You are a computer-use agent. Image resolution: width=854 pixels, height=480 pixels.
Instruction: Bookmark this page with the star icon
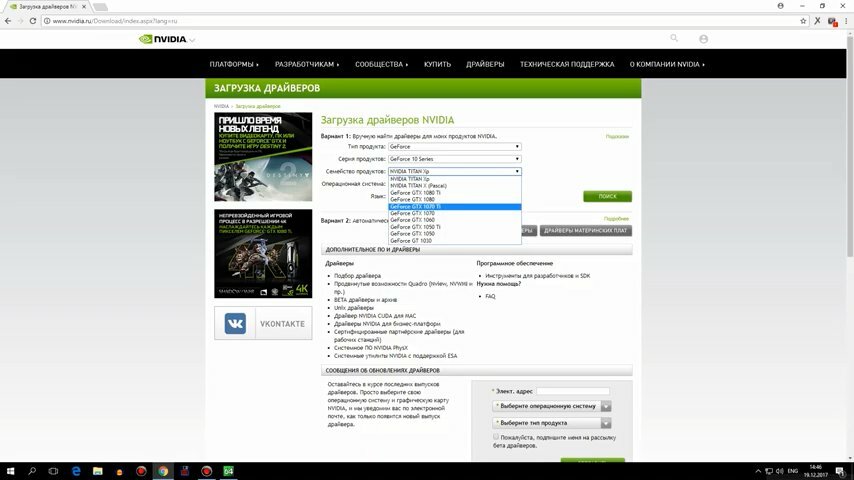coord(803,21)
